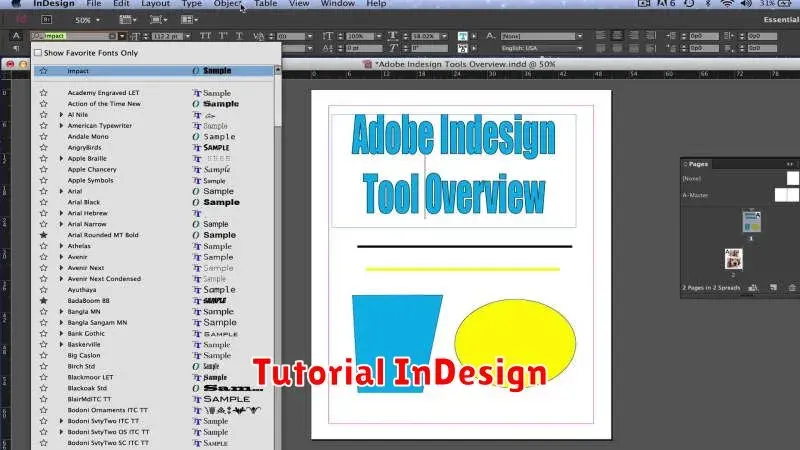Click the Wi-Fi status icon
Image resolution: width=800 pixels, height=450 pixels.
tap(727, 4)
